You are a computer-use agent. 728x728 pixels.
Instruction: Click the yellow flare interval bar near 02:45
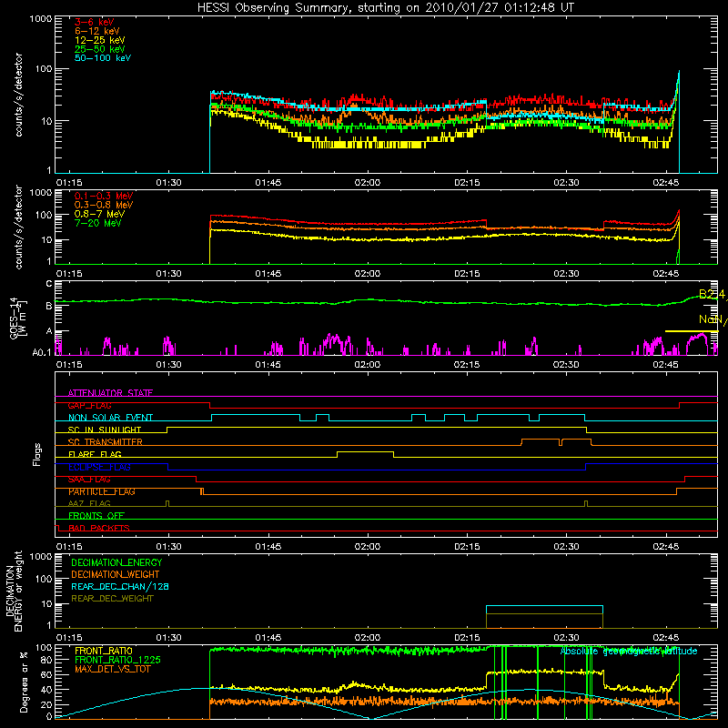pos(692,331)
